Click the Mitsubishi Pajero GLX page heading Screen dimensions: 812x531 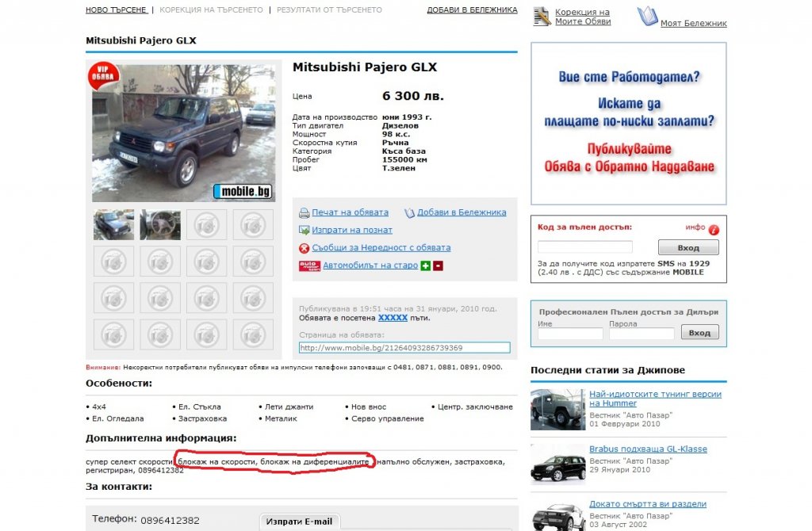(x=141, y=40)
